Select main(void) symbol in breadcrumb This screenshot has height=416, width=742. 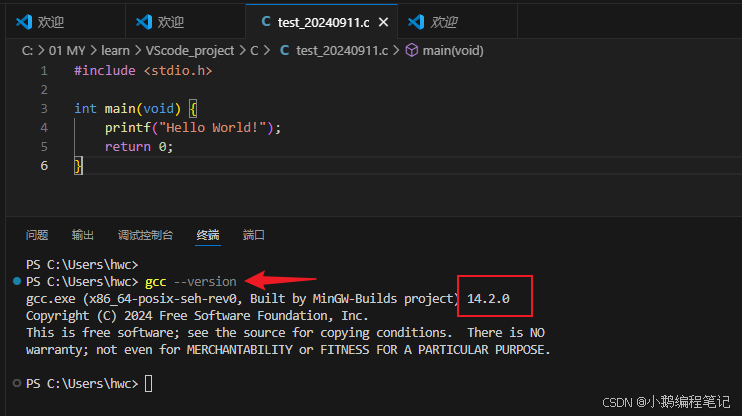click(x=453, y=51)
